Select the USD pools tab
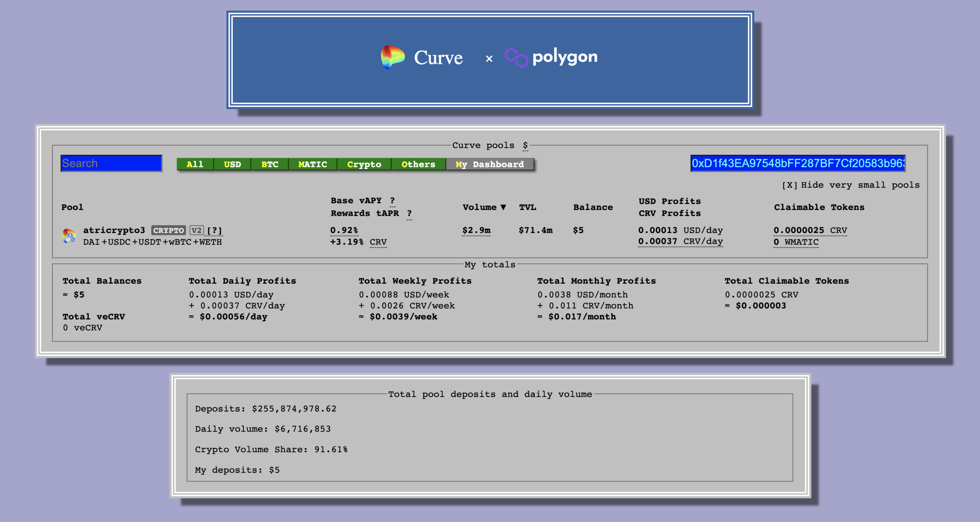980x522 pixels. pos(232,164)
